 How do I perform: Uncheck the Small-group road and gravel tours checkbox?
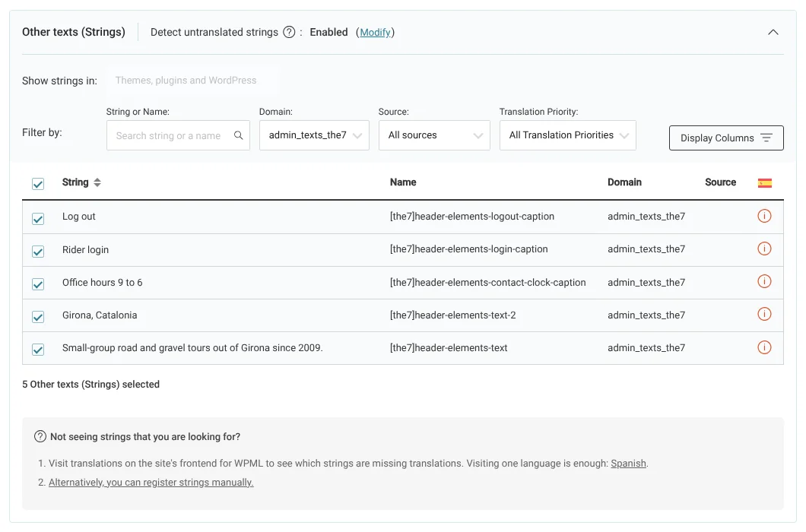click(38, 350)
